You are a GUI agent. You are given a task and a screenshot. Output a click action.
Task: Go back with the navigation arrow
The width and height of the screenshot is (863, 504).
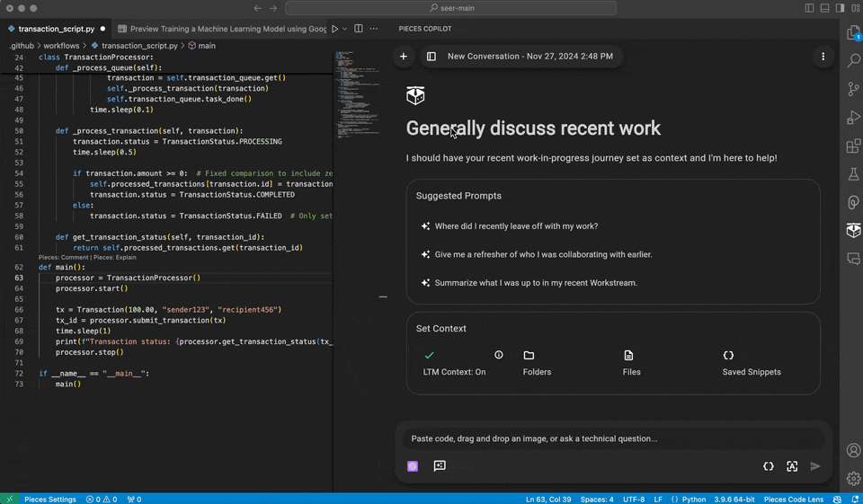click(x=257, y=8)
